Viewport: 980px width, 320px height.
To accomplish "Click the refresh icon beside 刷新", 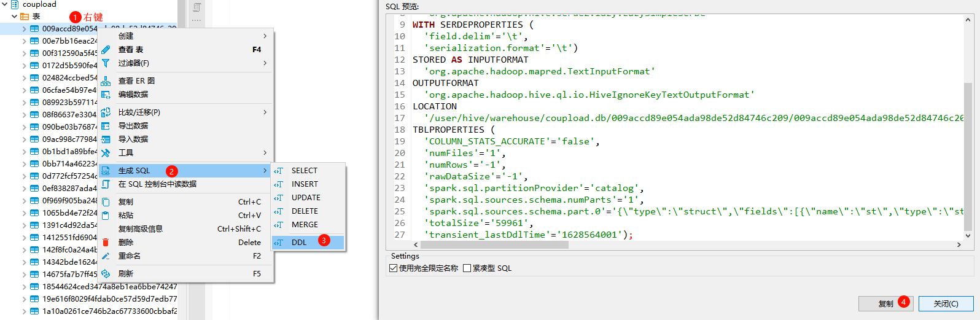I will (x=106, y=274).
